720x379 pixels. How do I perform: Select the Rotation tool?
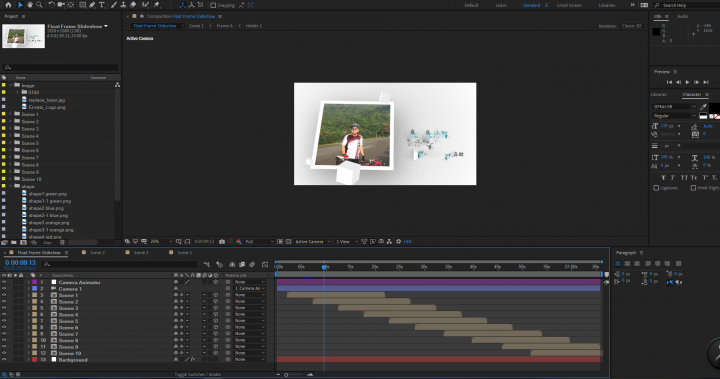[x=51, y=5]
